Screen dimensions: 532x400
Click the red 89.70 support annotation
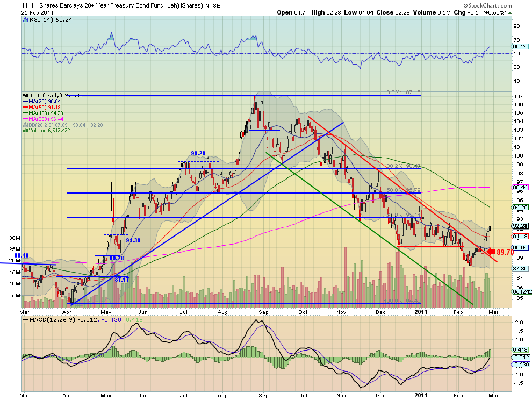click(505, 252)
